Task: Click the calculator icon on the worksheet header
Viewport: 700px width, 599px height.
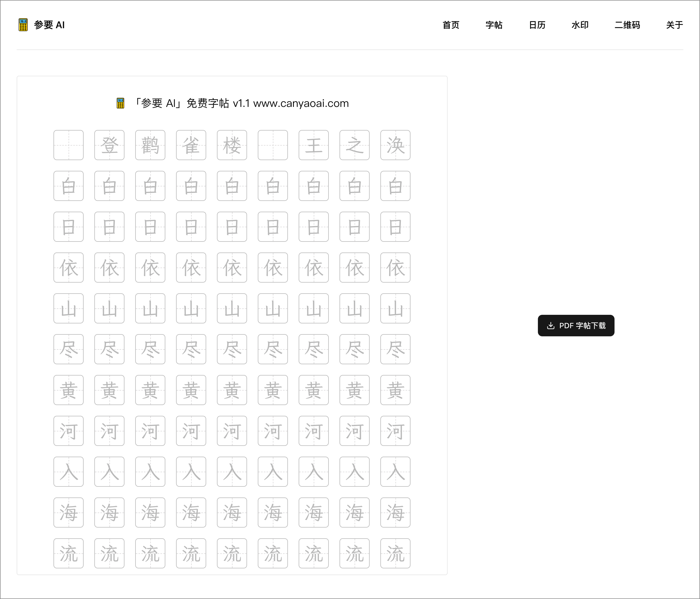Action: coord(121,103)
